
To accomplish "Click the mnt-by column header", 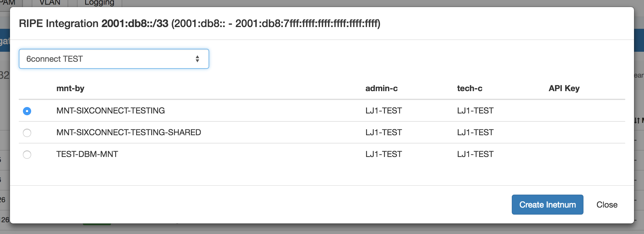I will [x=70, y=88].
